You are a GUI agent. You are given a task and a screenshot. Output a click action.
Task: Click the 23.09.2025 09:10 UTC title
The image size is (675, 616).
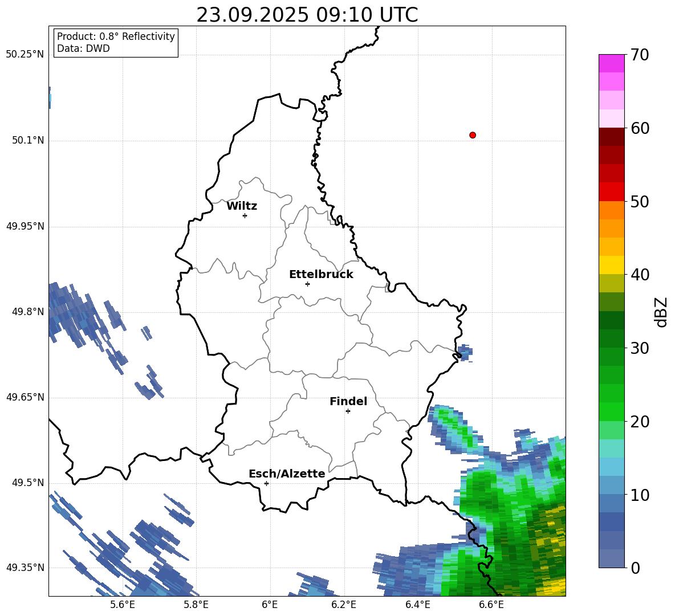[x=307, y=15]
